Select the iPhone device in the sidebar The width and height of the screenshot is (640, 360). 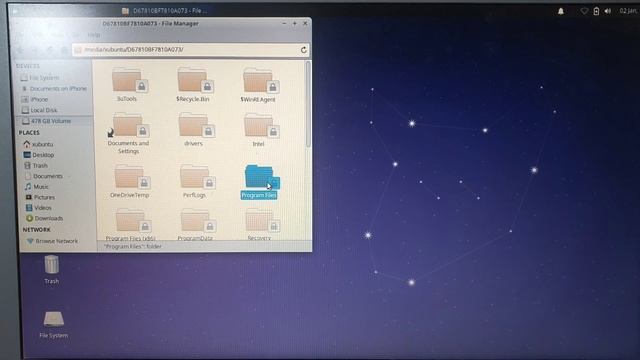pyautogui.click(x=35, y=99)
